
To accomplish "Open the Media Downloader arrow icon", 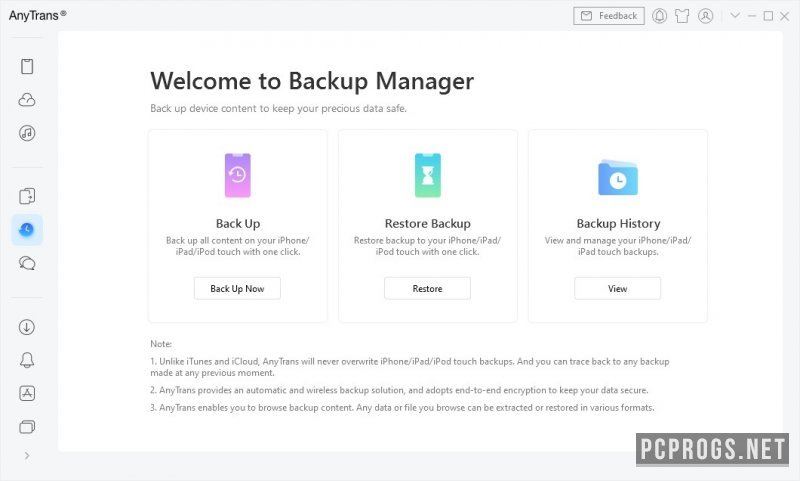I will pos(27,327).
